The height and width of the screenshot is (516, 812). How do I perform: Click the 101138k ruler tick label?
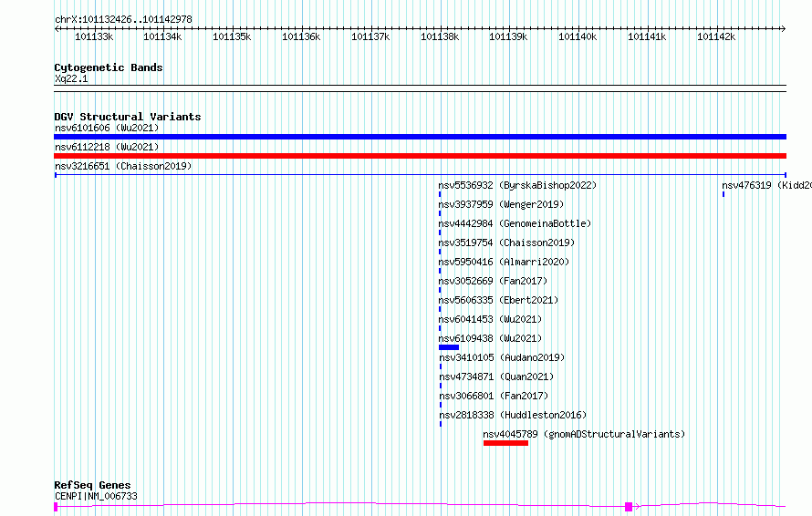[440, 36]
